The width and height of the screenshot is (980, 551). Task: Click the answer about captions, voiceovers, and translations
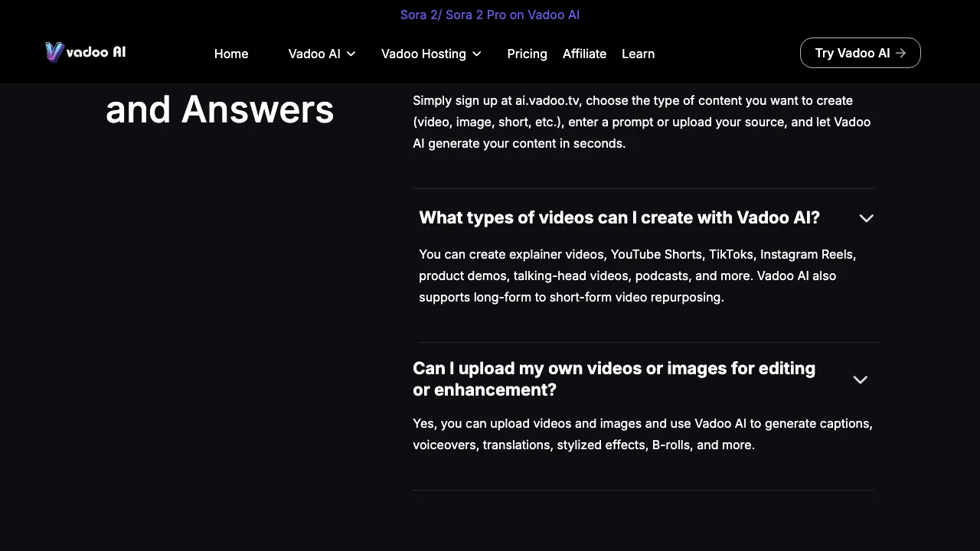tap(642, 434)
